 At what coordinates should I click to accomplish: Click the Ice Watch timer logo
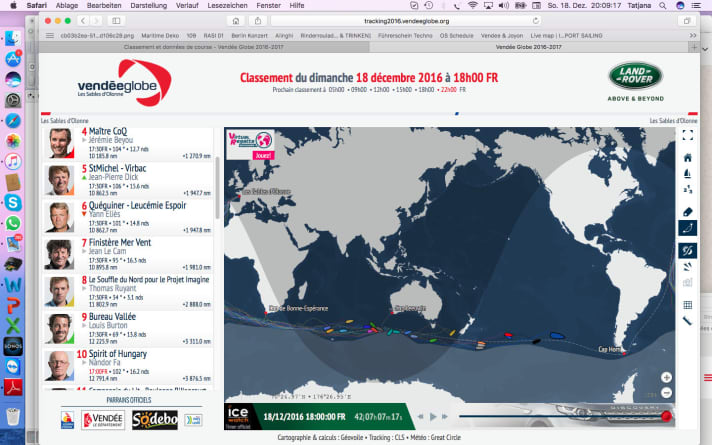[238, 416]
